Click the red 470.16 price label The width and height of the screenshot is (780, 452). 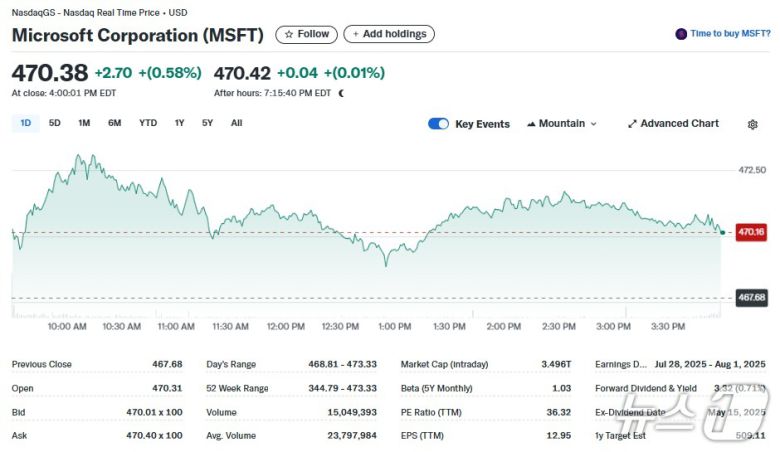pos(751,232)
